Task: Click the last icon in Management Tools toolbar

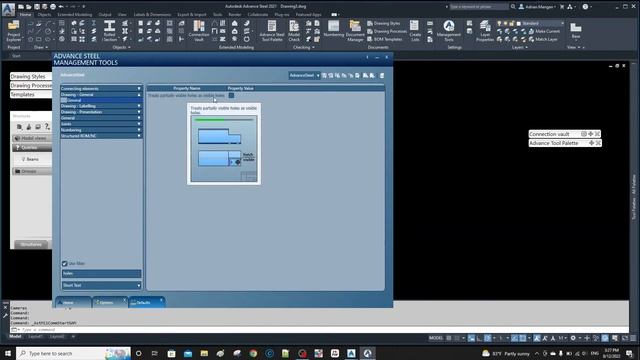Action: (382, 76)
